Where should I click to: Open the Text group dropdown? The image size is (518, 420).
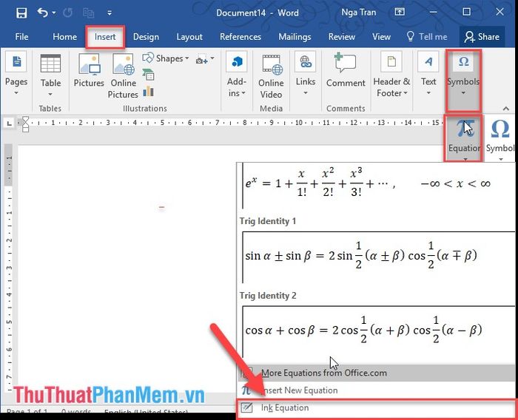pyautogui.click(x=428, y=74)
